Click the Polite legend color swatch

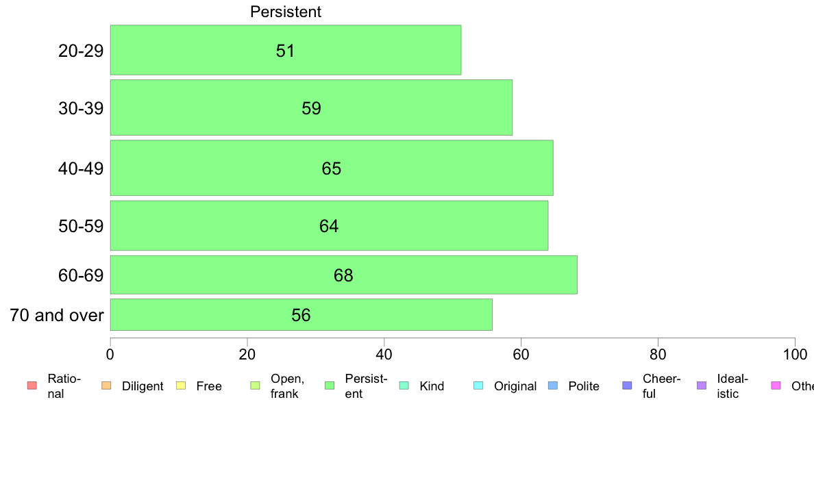(553, 386)
